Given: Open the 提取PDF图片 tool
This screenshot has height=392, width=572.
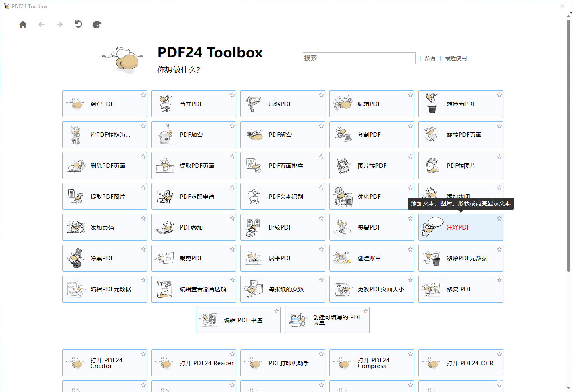Looking at the screenshot, I should (x=105, y=196).
